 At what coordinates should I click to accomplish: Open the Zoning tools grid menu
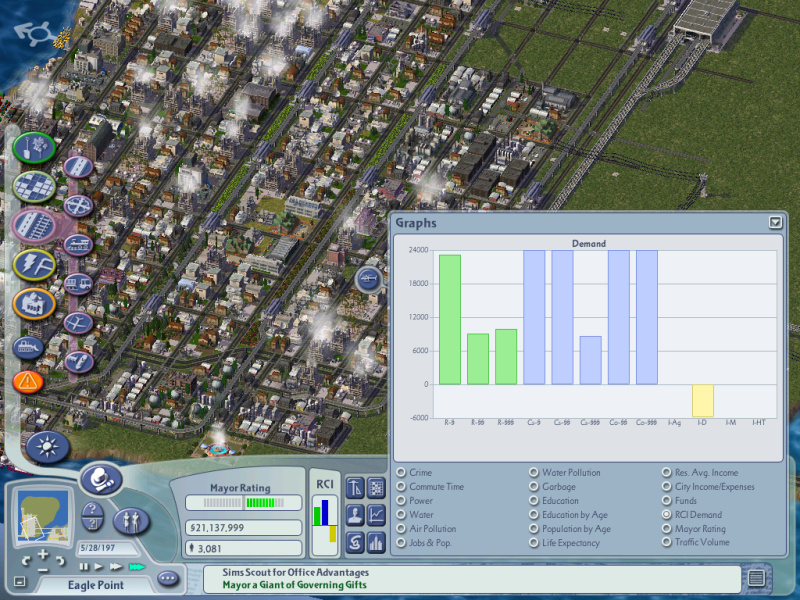click(x=34, y=187)
